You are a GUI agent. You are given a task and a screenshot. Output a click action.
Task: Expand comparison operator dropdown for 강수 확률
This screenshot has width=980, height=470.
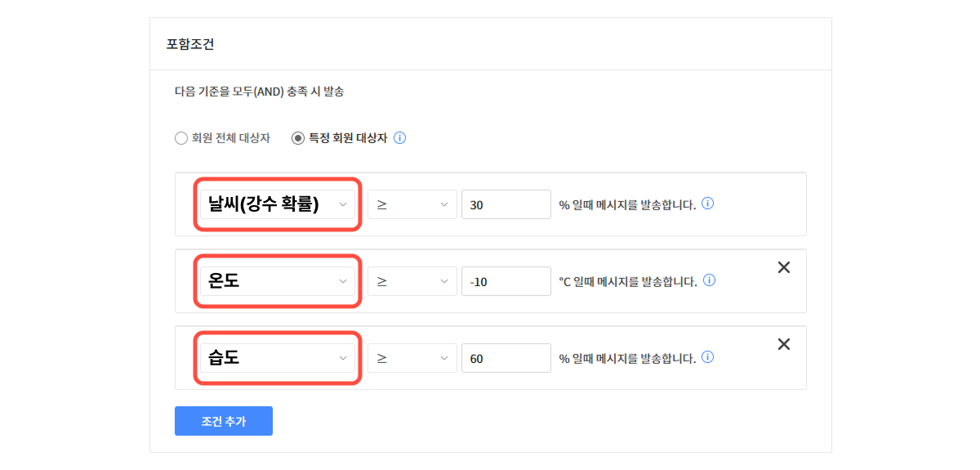click(412, 204)
